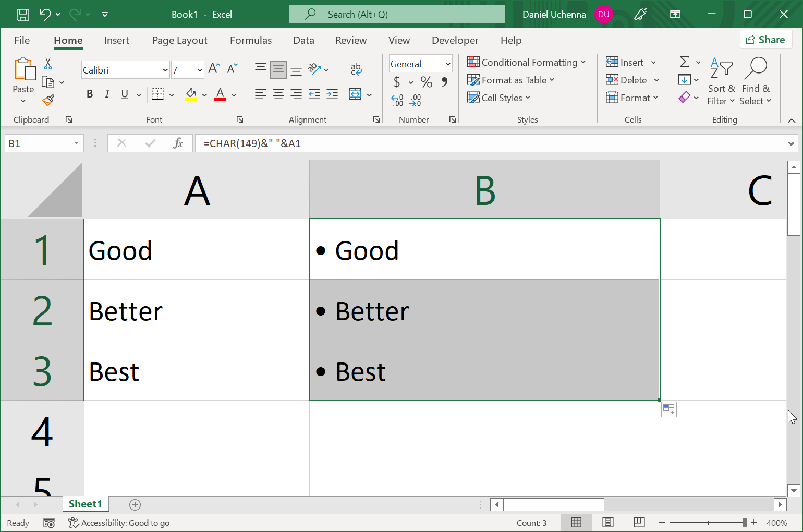Switch to Page Layout view

coord(607,523)
